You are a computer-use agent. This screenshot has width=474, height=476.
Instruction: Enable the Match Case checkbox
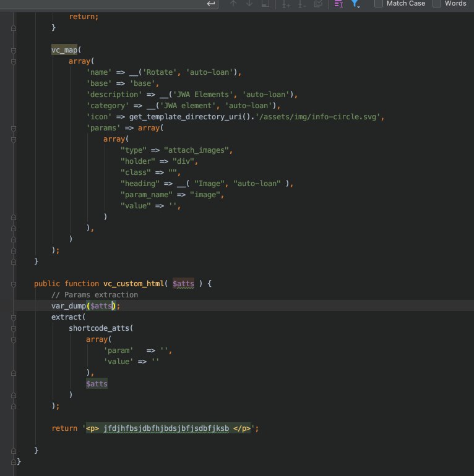point(379,4)
